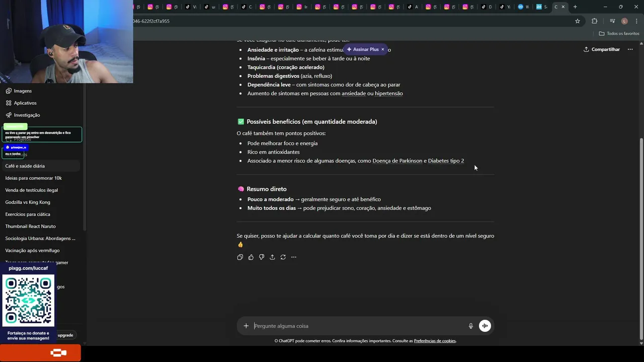Click the share-response upload icon

272,257
